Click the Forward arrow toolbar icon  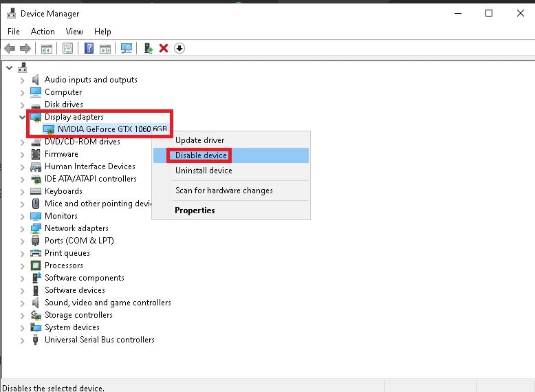click(x=25, y=48)
